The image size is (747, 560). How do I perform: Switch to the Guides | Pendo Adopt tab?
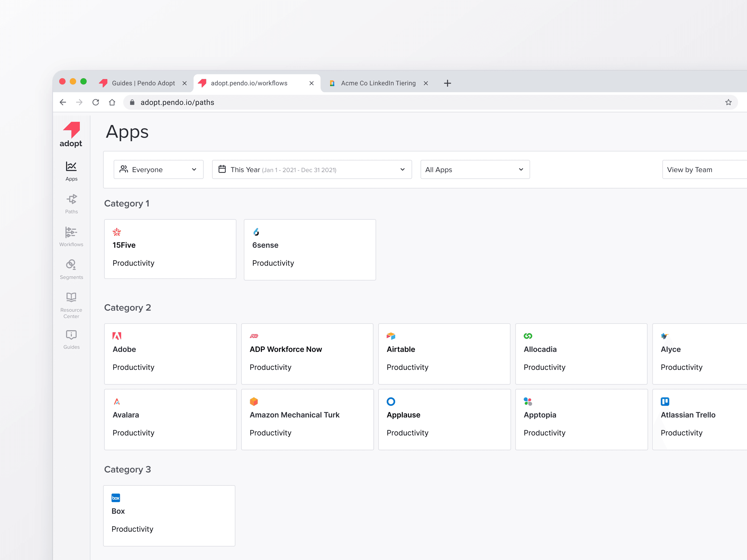(x=143, y=83)
